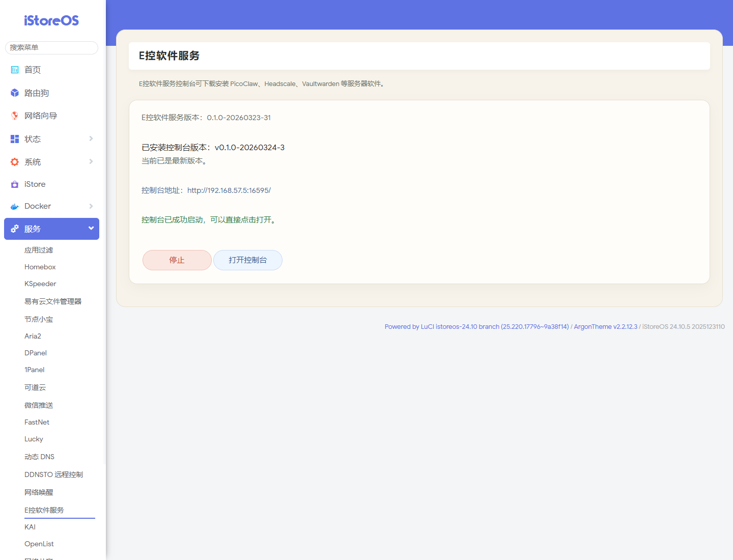Expand the 系统 menu arrow

coord(91,161)
